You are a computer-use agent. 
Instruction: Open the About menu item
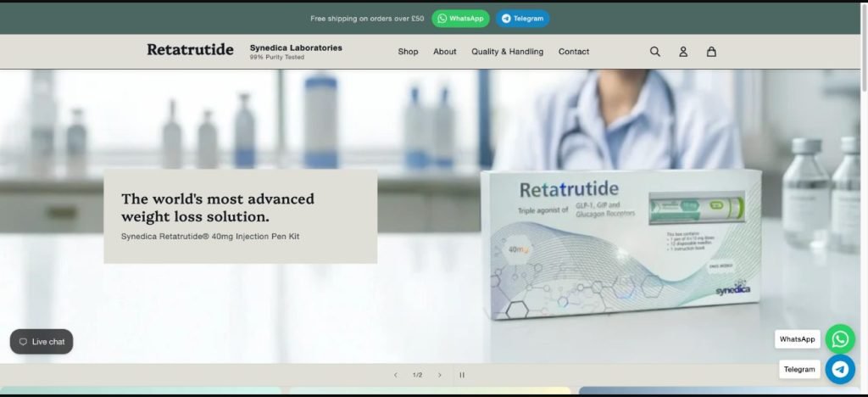pyautogui.click(x=444, y=52)
